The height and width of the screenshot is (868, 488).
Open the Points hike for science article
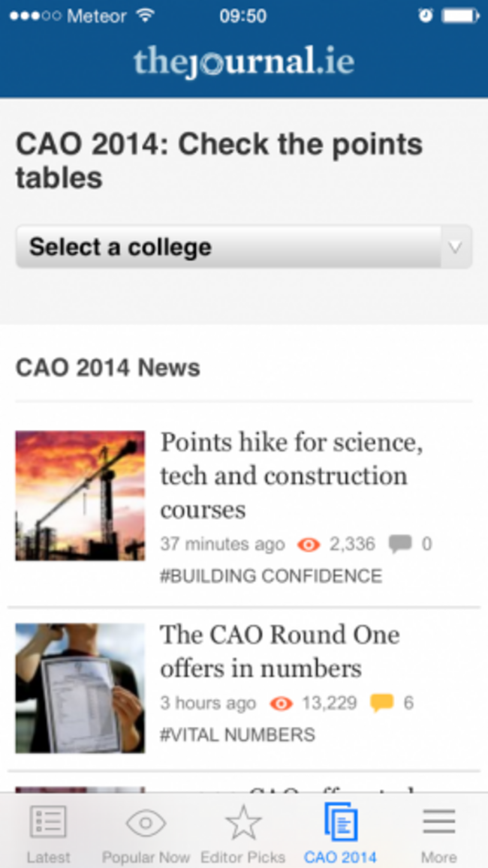[291, 476]
